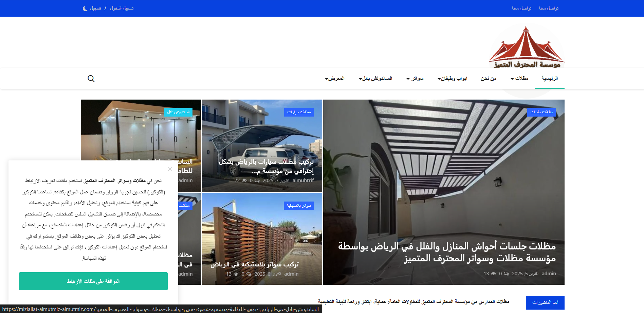The width and height of the screenshot is (644, 313).
Task: Open the من نحن page
Action: coord(489,79)
